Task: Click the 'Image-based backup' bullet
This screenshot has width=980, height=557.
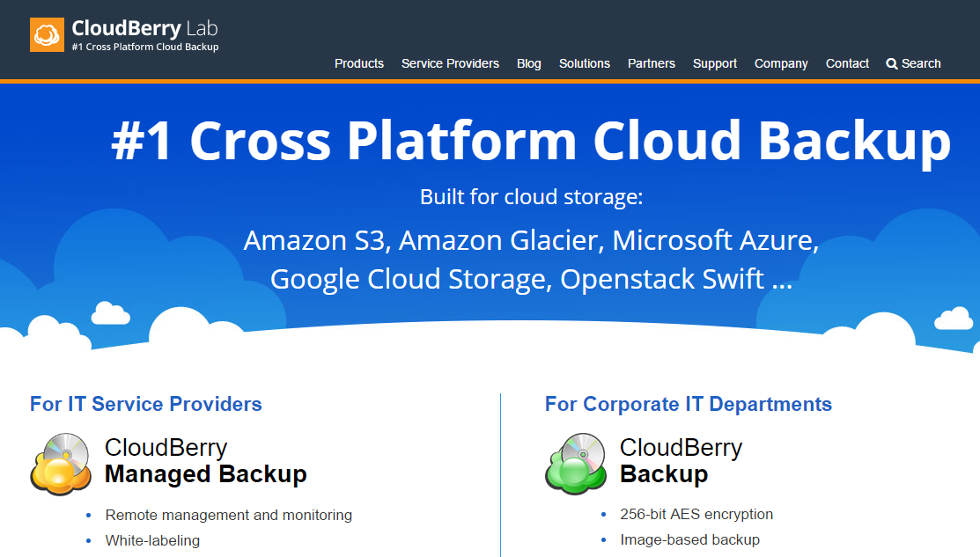Action: point(690,540)
